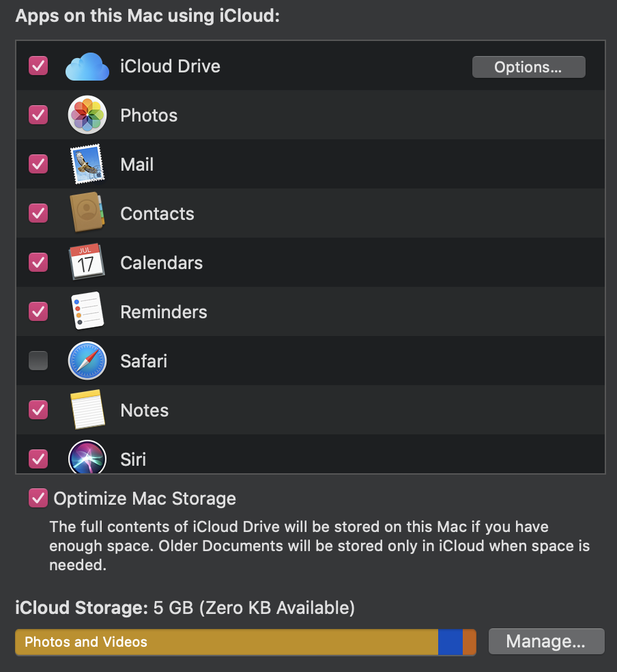This screenshot has width=617, height=672.
Task: Click the Mail stamp icon
Action: (x=87, y=165)
